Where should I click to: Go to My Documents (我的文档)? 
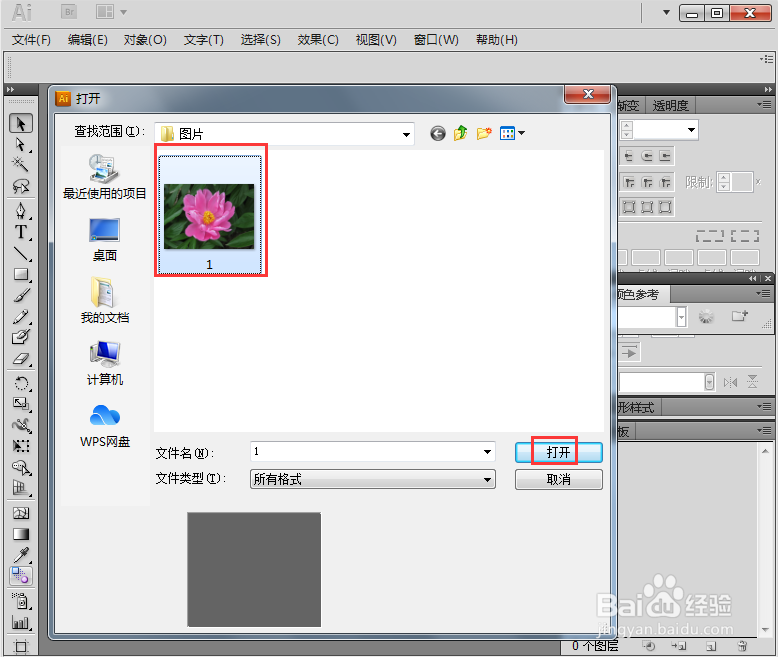coord(104,301)
